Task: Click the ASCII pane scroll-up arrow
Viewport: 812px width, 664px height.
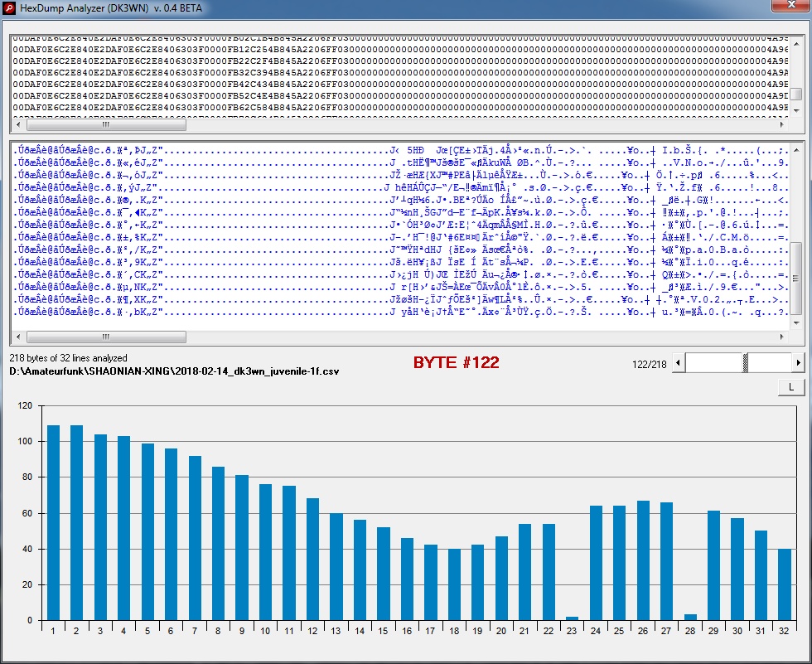Action: click(796, 151)
